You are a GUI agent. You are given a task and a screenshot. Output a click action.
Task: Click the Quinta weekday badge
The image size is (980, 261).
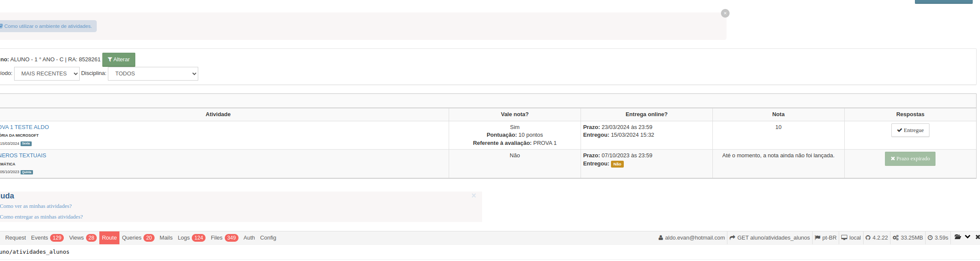point(27,172)
